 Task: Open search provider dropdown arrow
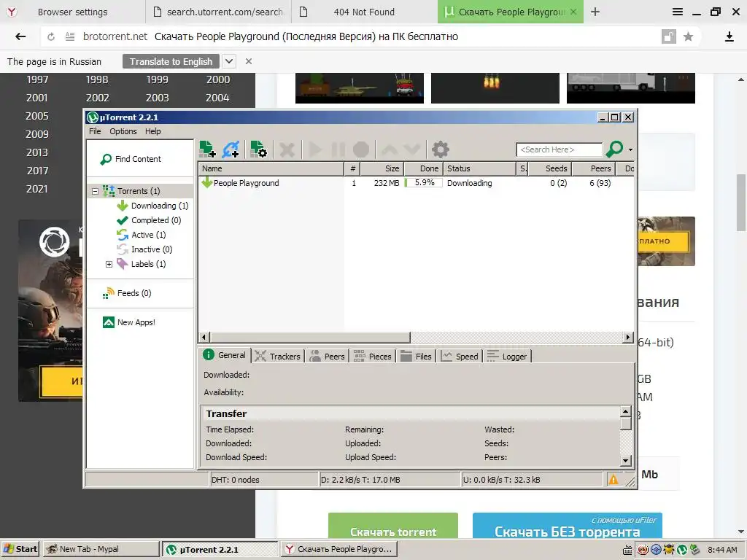pos(630,149)
